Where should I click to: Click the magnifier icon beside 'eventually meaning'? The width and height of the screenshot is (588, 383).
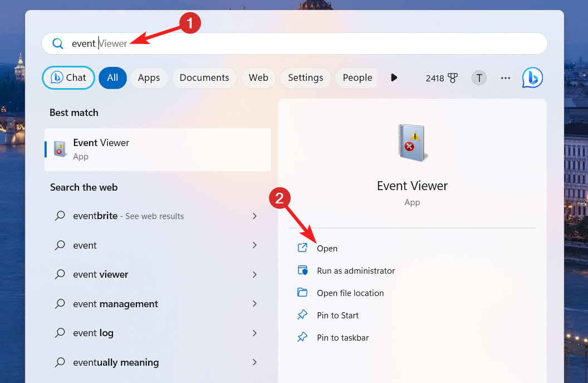(x=60, y=362)
